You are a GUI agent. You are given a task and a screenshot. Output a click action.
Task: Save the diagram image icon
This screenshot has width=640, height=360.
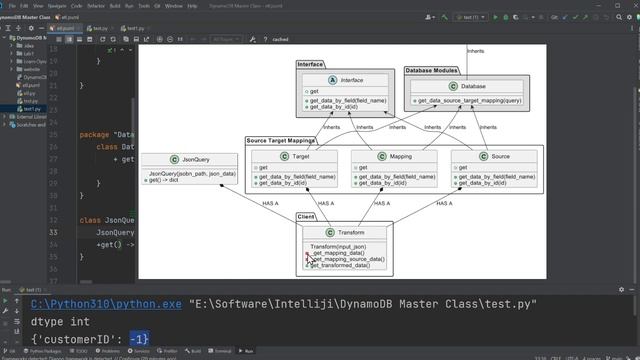(136, 39)
